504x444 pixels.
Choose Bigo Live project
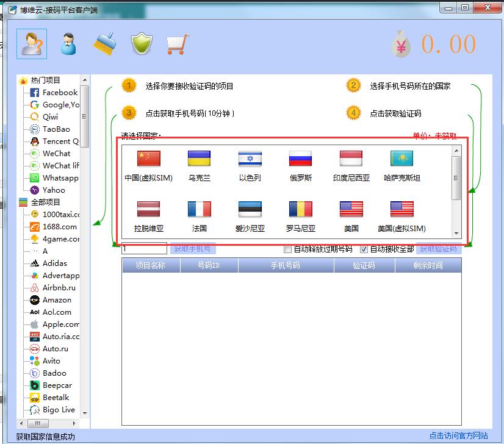tap(52, 410)
